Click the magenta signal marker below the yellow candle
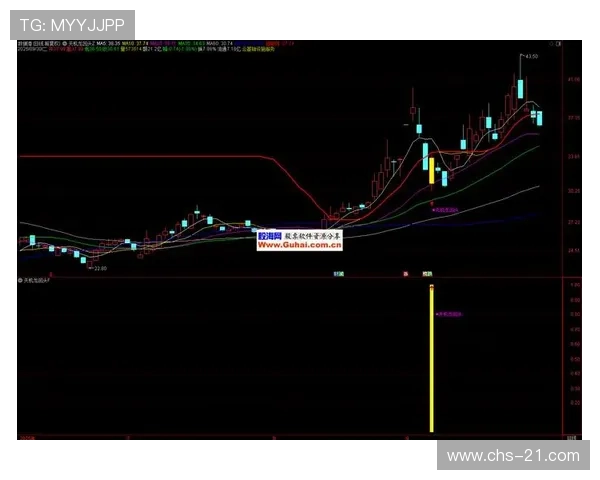The height and width of the screenshot is (480, 600). (x=439, y=211)
